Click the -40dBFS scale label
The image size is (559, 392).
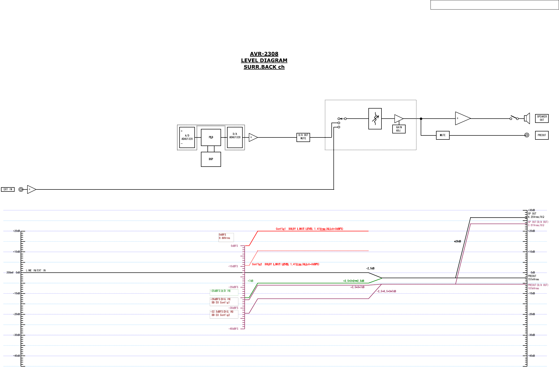(x=233, y=329)
